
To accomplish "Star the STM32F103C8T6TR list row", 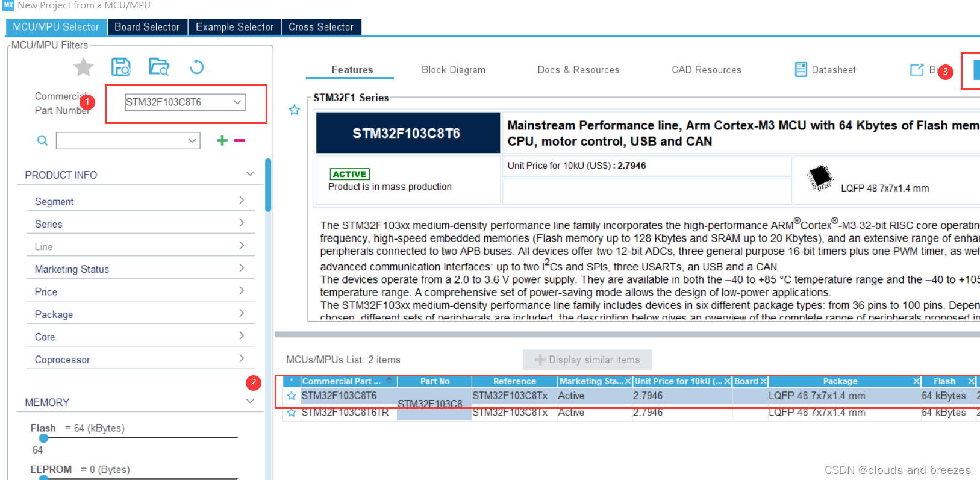I will tap(292, 413).
